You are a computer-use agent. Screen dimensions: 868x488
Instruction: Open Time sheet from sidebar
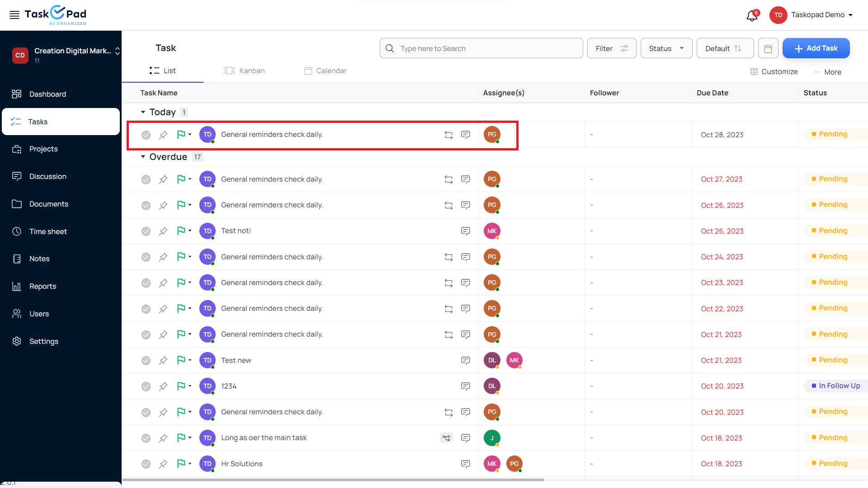[x=48, y=231]
